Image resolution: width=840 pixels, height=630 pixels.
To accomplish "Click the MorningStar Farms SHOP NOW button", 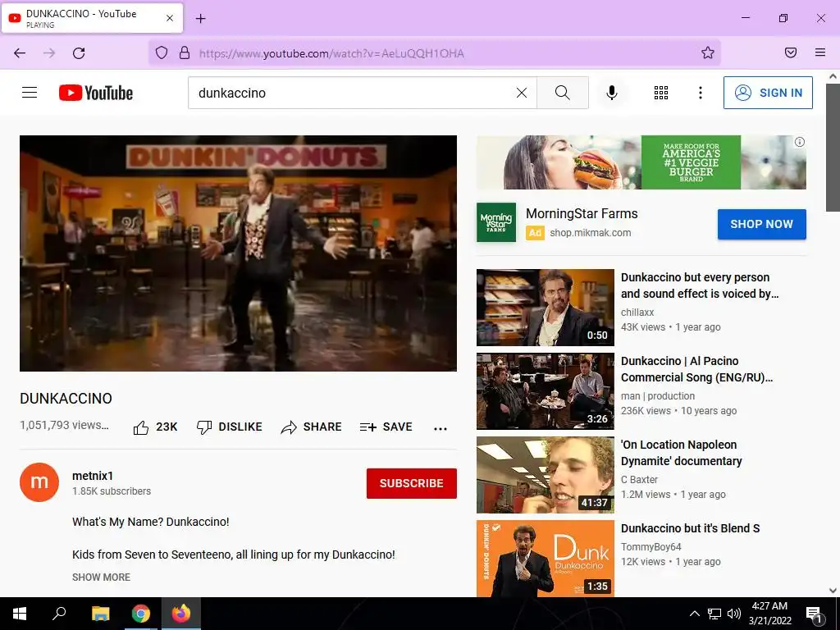I will [762, 224].
